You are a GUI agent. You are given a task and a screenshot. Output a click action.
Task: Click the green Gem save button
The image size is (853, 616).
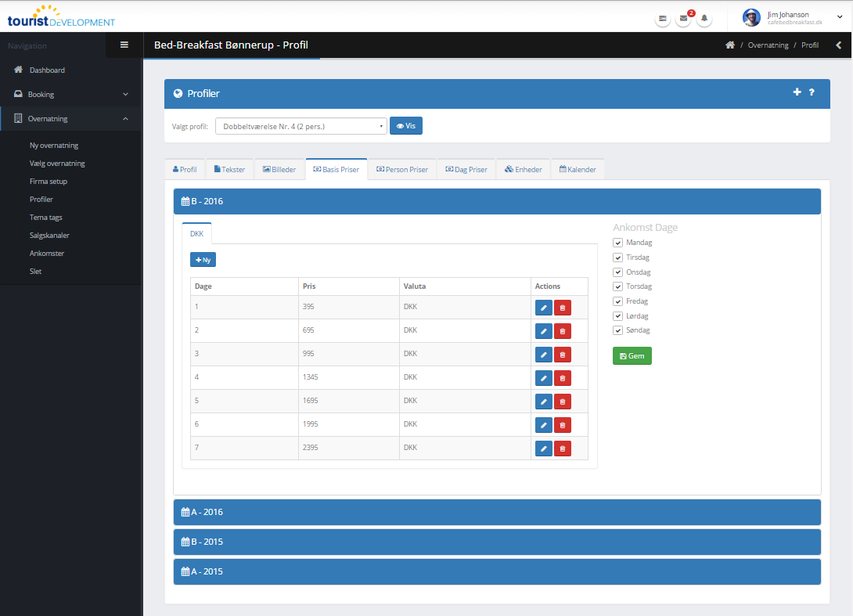point(632,356)
